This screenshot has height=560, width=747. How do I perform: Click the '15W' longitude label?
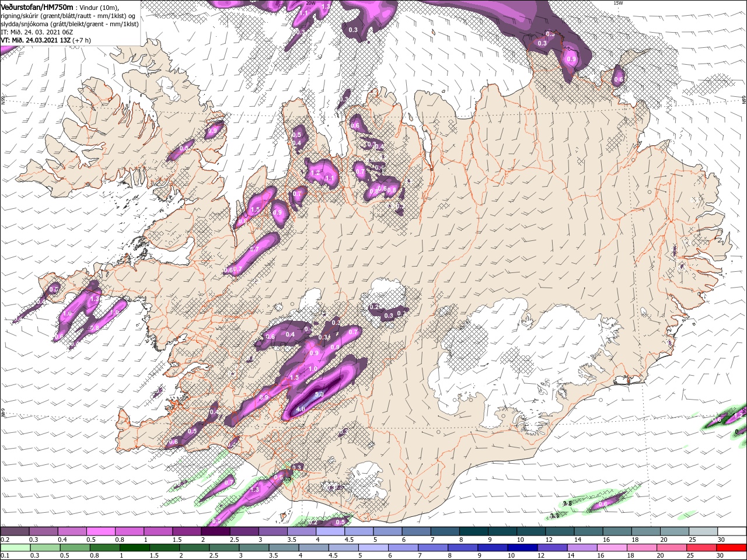pos(618,3)
